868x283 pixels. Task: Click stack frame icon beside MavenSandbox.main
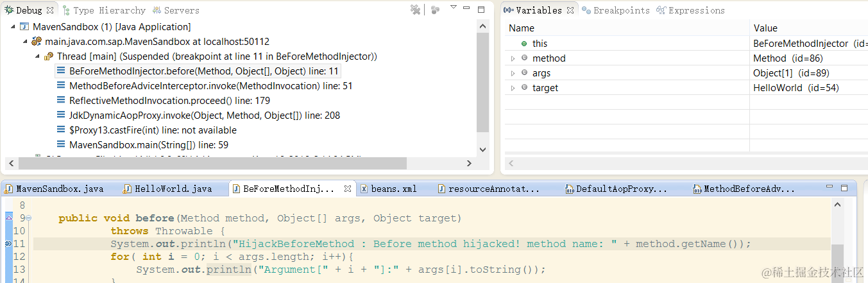pos(62,145)
